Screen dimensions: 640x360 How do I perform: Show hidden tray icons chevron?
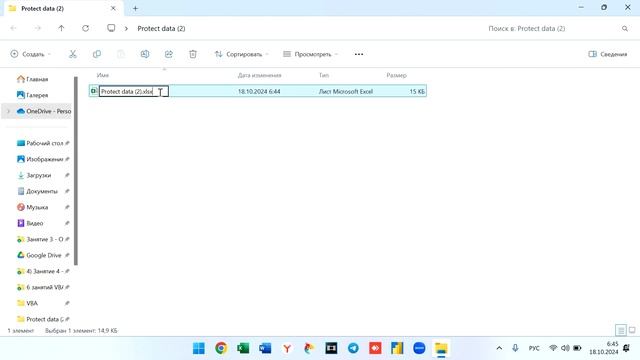coord(499,348)
